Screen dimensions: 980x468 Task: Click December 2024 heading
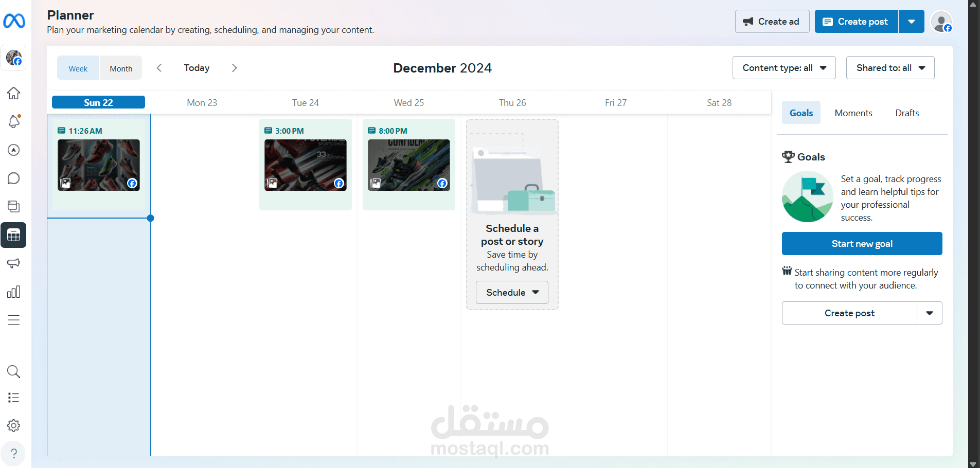(442, 68)
